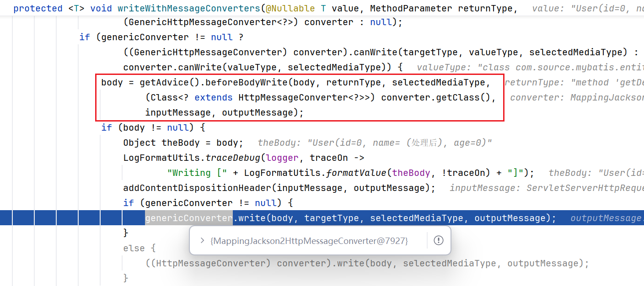644x286 pixels.
Task: Click the formatValue method call
Action: 356,173
